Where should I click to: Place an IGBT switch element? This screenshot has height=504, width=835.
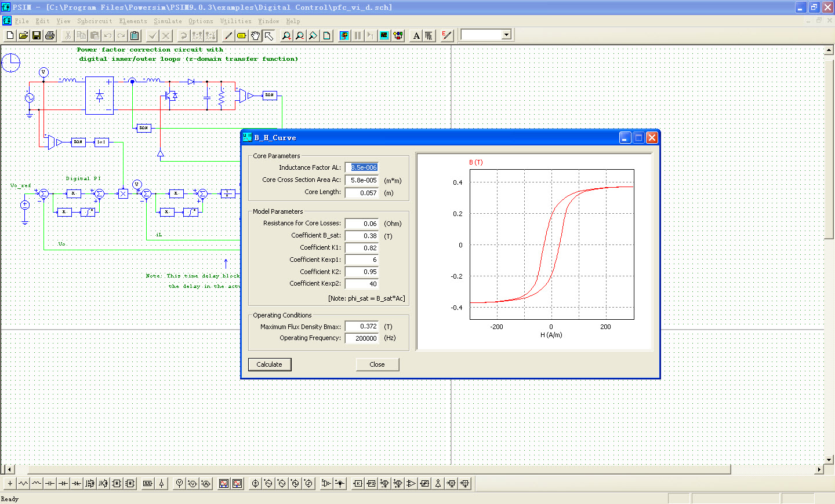(103, 483)
